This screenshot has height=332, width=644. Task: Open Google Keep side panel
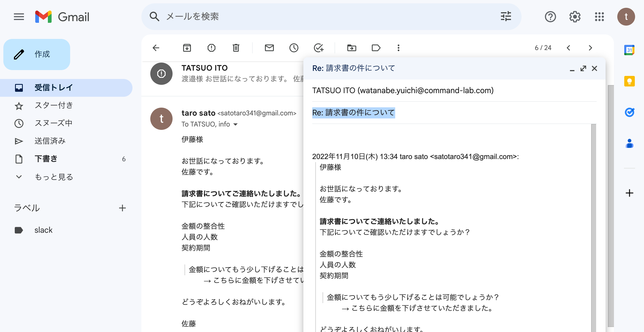pos(629,81)
